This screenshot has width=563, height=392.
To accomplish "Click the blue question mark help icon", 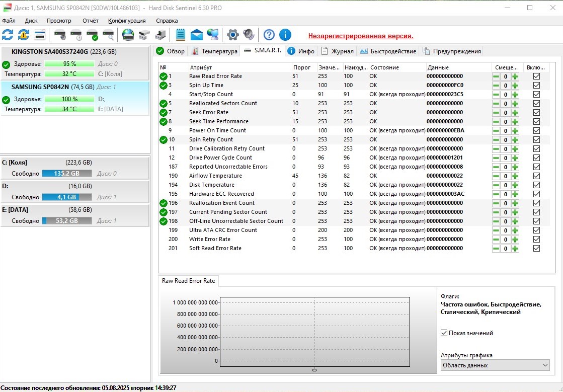I will (269, 35).
